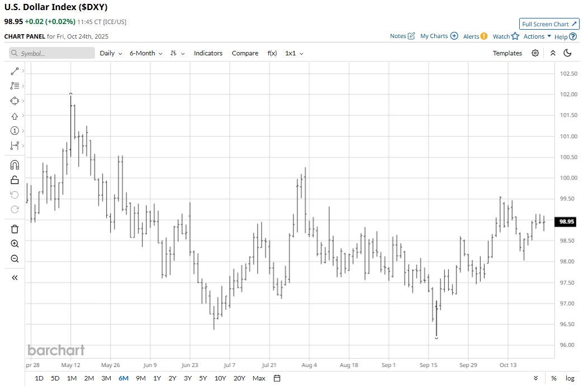Click the undo arrow icon
Image resolution: width=588 pixels, height=390 pixels.
click(x=15, y=195)
